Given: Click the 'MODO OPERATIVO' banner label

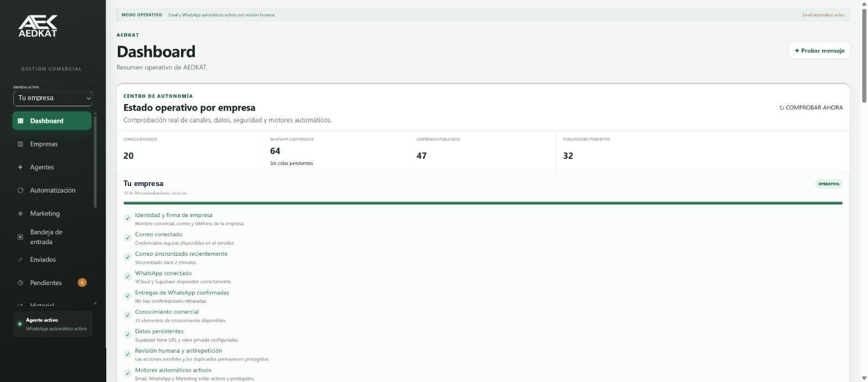Looking at the screenshot, I should 142,15.
